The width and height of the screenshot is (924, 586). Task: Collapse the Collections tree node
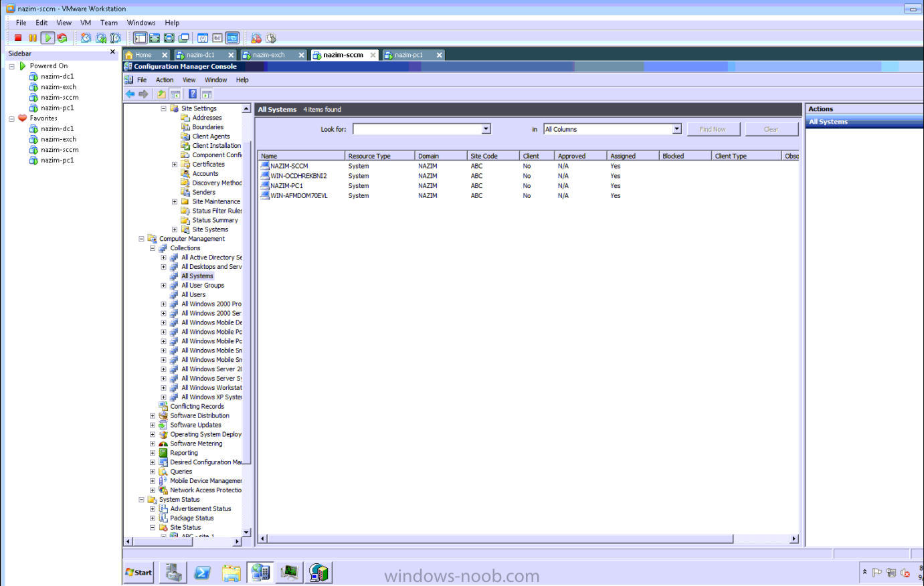(x=153, y=248)
